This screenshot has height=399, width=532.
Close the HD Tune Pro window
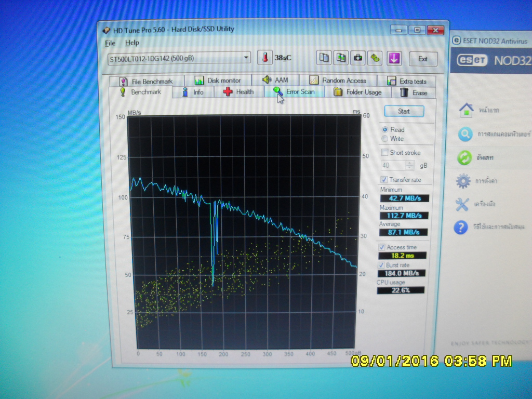(x=435, y=30)
